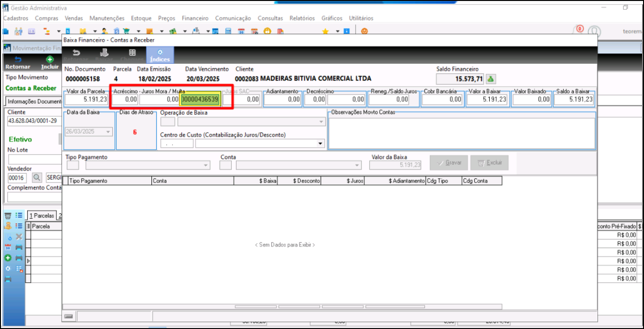Click the green-blue list icon beside trash
The height and width of the screenshot is (329, 644).
(x=19, y=216)
